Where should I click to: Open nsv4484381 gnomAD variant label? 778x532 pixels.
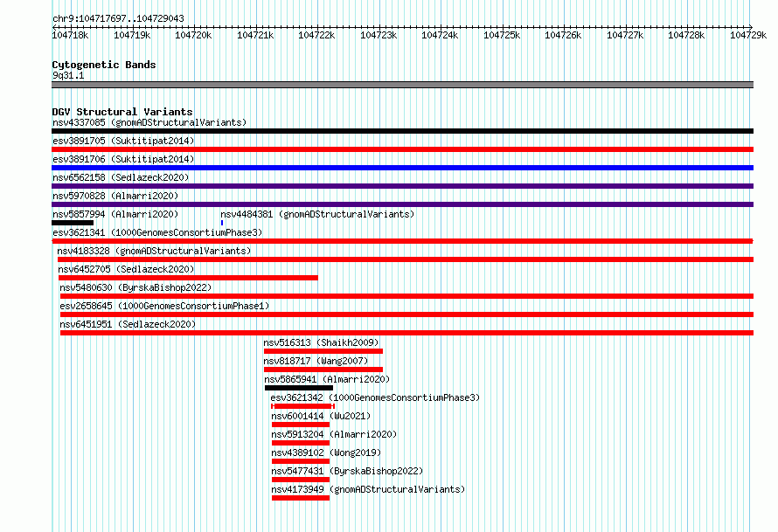317,214
